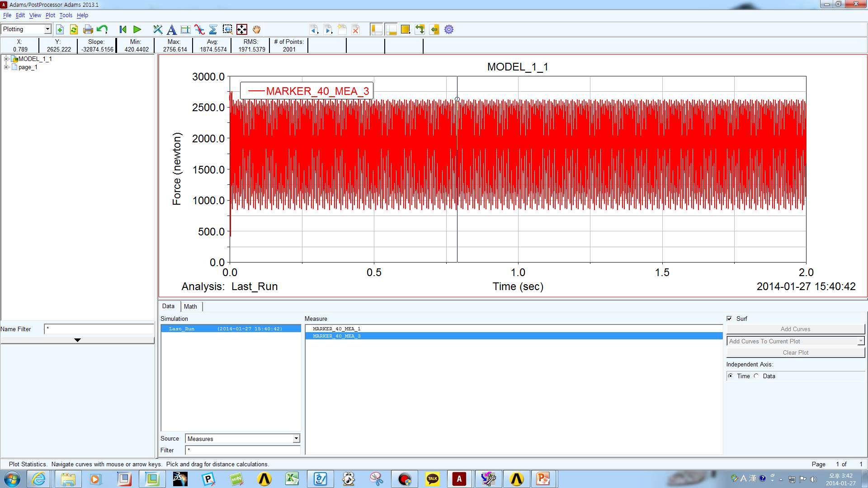This screenshot has height=488, width=868.
Task: Click the MARKER_40_MEA_3 legend entry
Action: pos(307,91)
